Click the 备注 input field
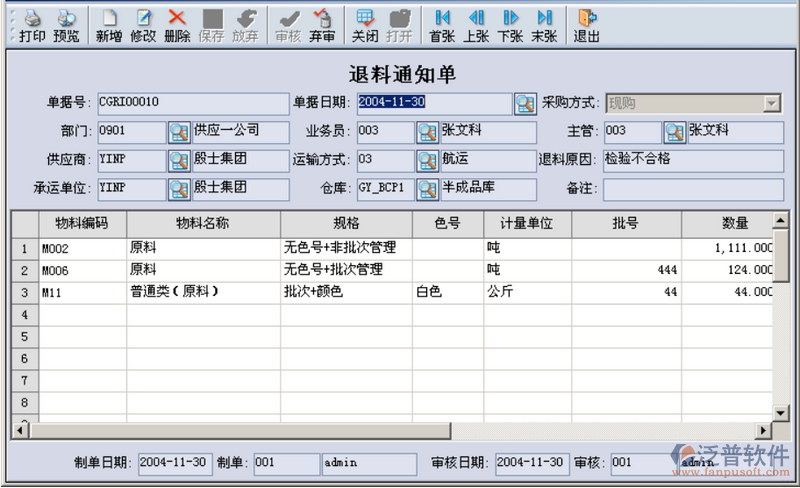800x488 pixels. 692,189
